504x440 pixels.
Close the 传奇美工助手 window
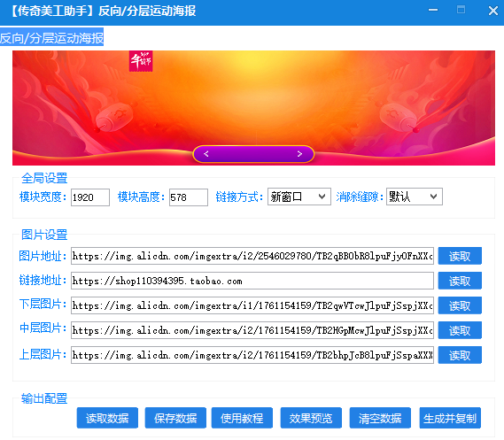point(493,11)
